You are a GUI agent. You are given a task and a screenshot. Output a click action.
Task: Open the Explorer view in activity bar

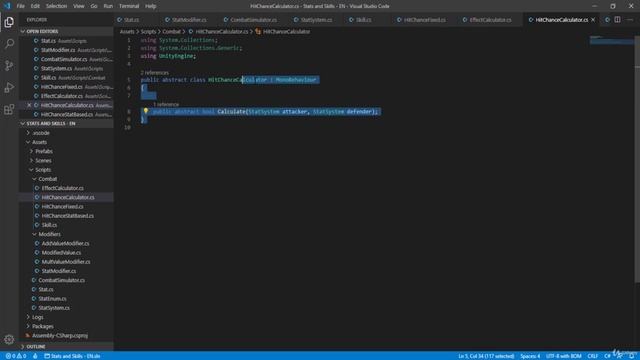[9, 22]
